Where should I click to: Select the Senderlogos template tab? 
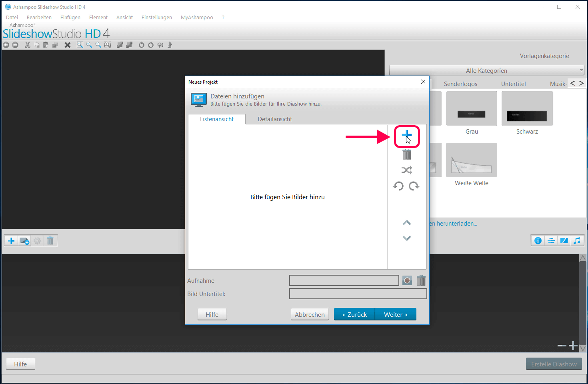coord(460,84)
